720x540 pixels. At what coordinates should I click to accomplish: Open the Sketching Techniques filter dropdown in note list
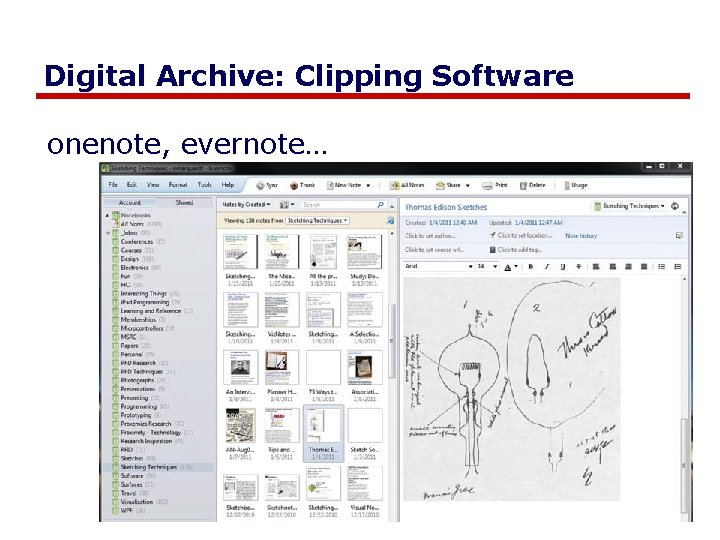(x=317, y=221)
